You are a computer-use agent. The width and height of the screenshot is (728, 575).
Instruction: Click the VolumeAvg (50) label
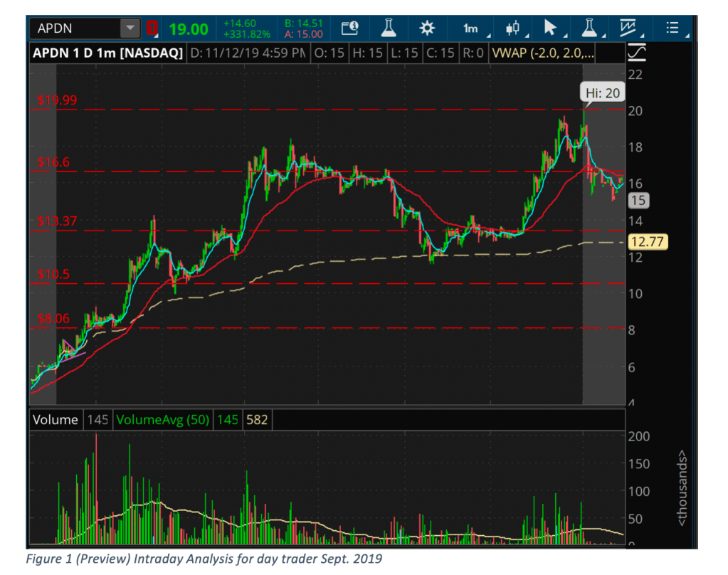(x=163, y=420)
